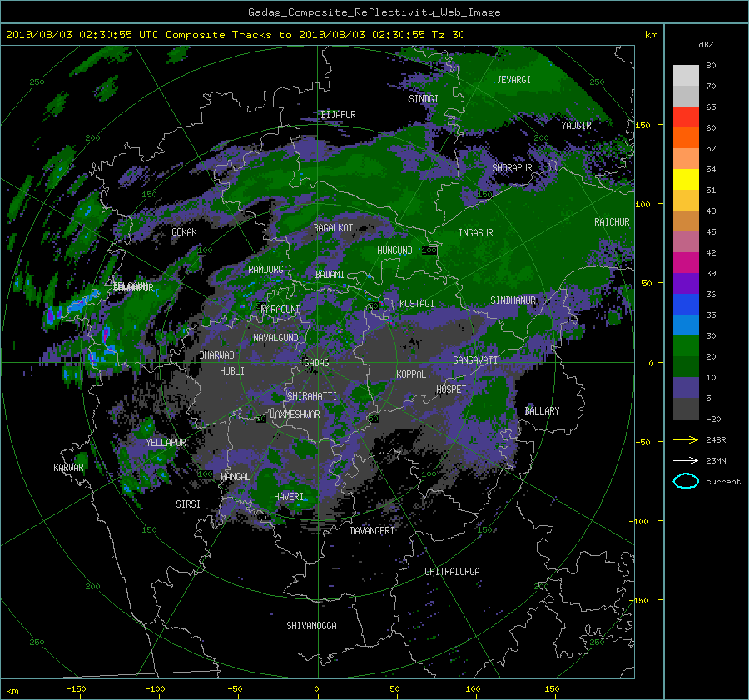
Task: Click the Gadag_Composite_Reflectivity_Web_Image title
Action: coord(374,12)
